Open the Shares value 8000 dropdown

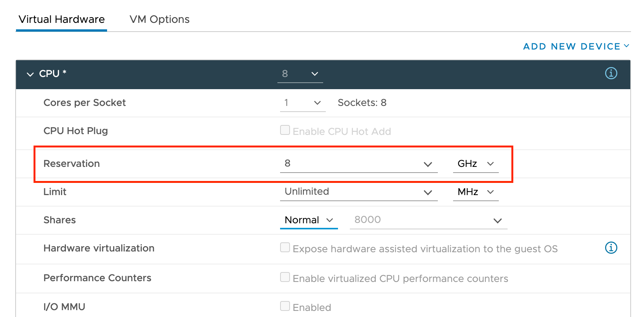497,221
